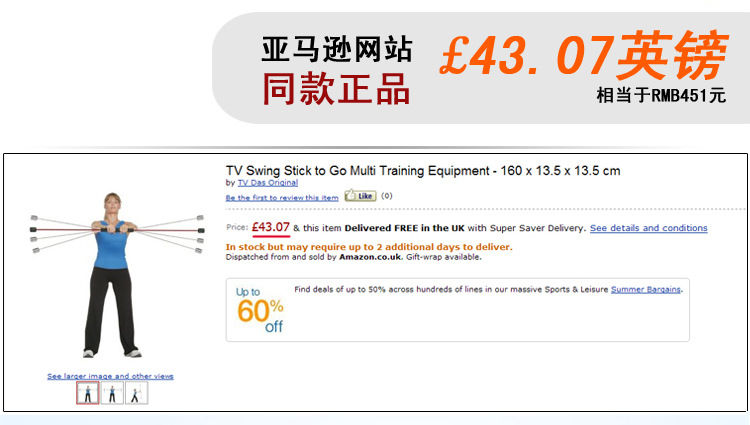Image resolution: width=750 pixels, height=425 pixels.
Task: Click the Like thumbs-up button
Action: coord(359,196)
